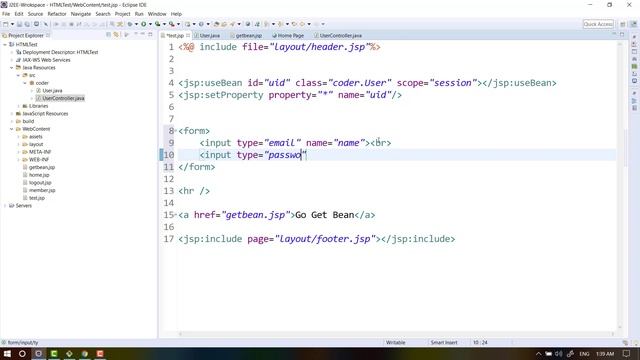Select getbean.jsp in Project Explorer tree

[42, 167]
